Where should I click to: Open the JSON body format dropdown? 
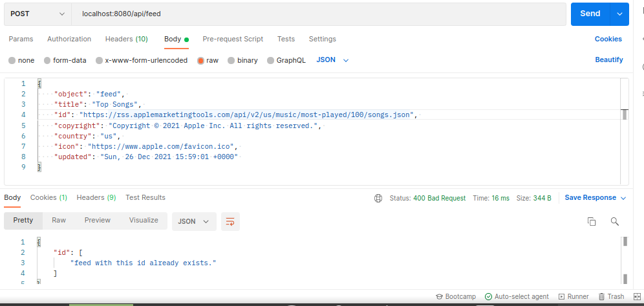[332, 60]
